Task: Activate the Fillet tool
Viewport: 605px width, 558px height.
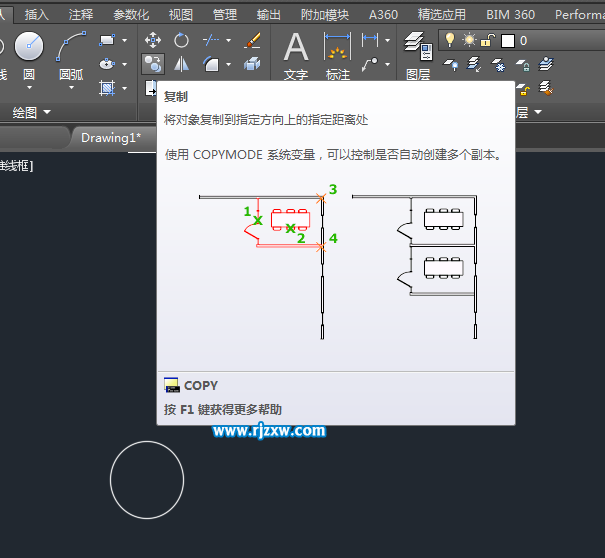Action: [x=211, y=64]
